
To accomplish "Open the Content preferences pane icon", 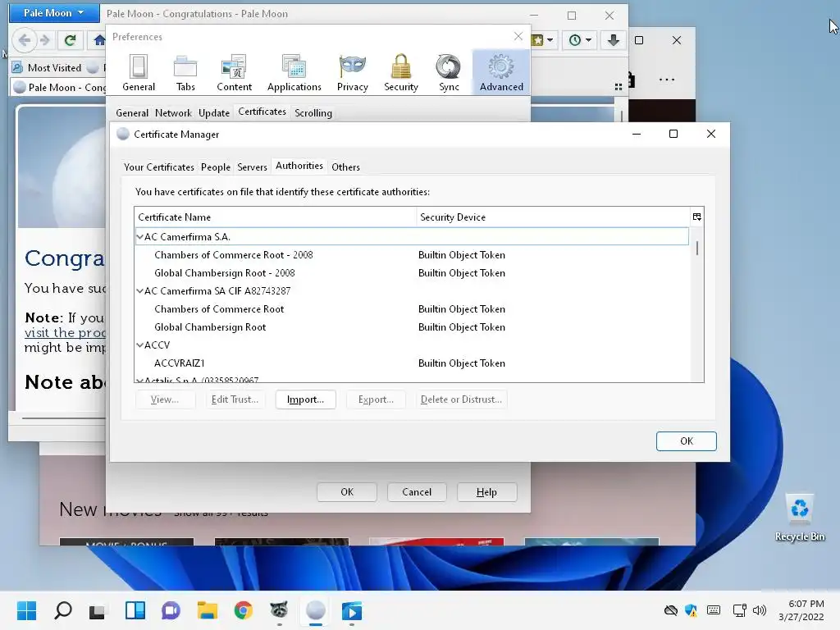I will click(x=234, y=73).
